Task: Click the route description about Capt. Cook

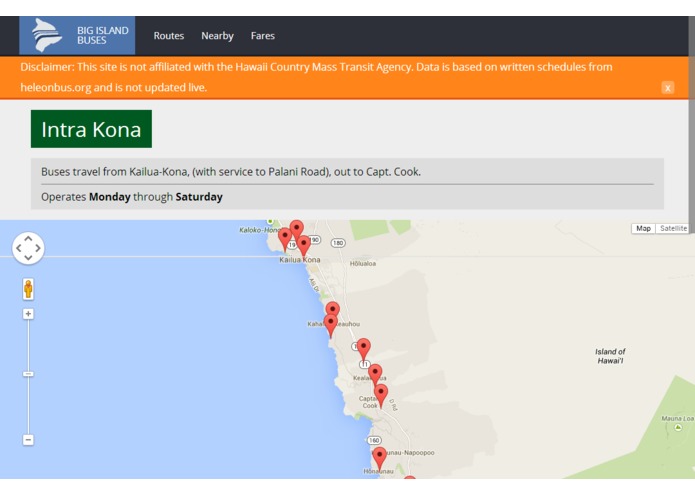Action: 231,172
